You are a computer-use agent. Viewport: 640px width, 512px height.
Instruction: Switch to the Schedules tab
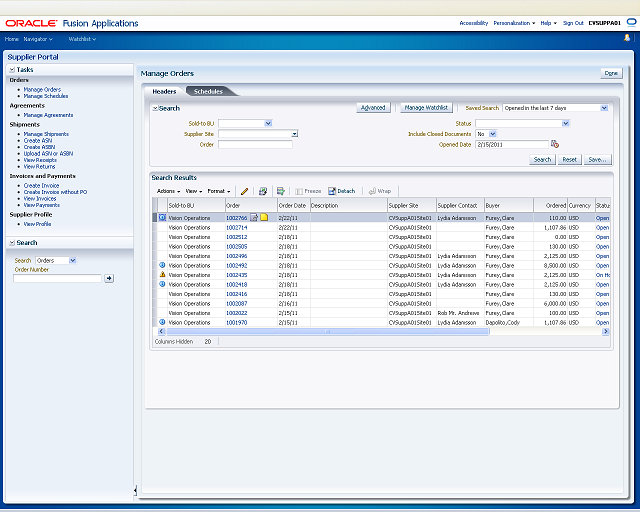tap(209, 91)
